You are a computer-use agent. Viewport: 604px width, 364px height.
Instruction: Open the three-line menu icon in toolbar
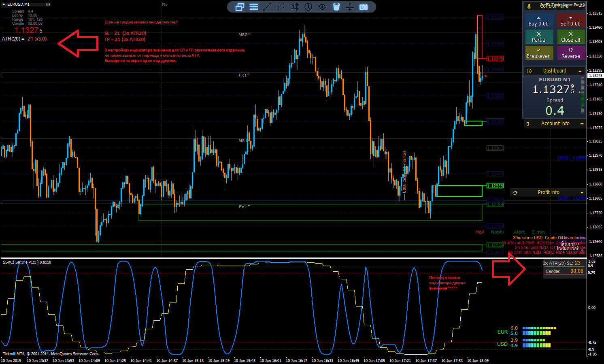(x=254, y=7)
